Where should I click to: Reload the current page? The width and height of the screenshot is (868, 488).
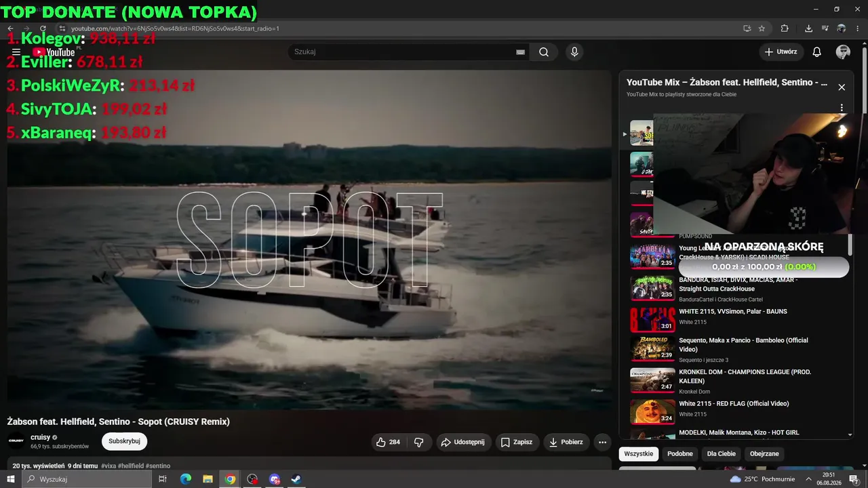[43, 28]
